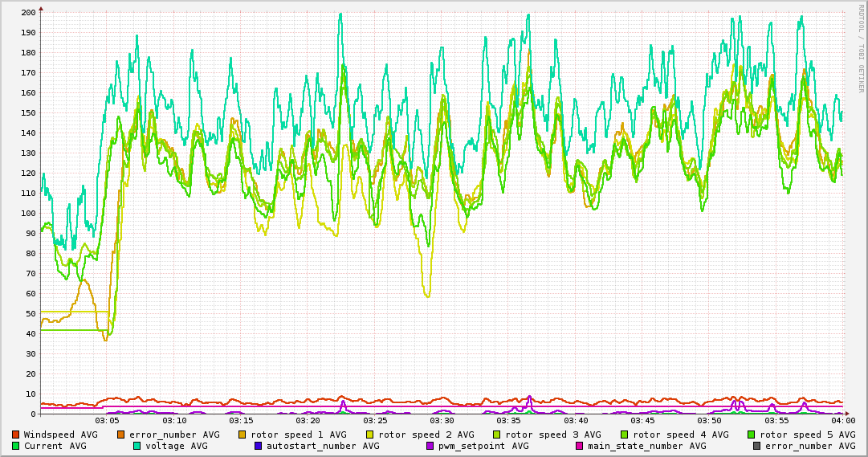Select the 'rotor speed 2 AVG' legend label

pos(426,435)
